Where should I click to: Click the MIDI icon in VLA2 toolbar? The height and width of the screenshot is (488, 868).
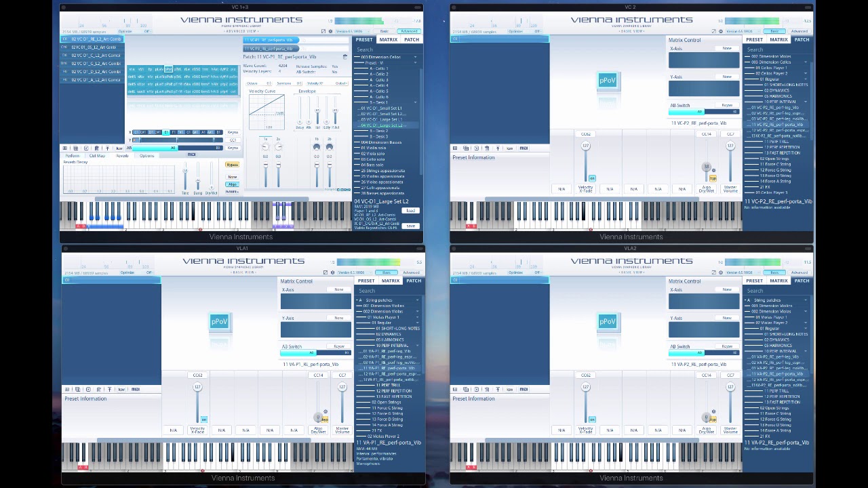[524, 389]
